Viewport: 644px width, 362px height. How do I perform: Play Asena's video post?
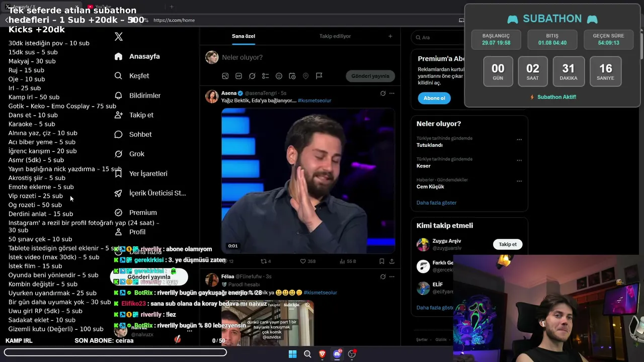[x=308, y=179]
